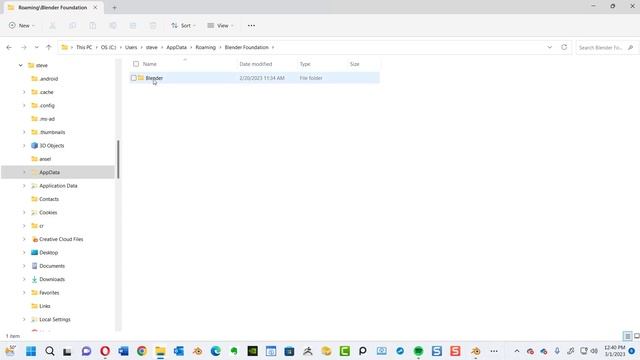This screenshot has height=360, width=640.
Task: Click the Copy icon in toolbar
Action: (73, 26)
